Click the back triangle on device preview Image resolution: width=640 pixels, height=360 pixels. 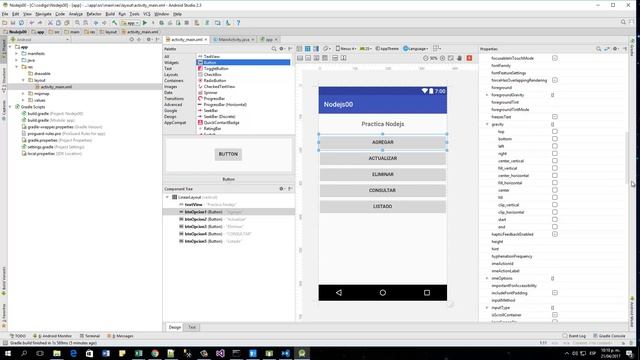[x=339, y=293]
